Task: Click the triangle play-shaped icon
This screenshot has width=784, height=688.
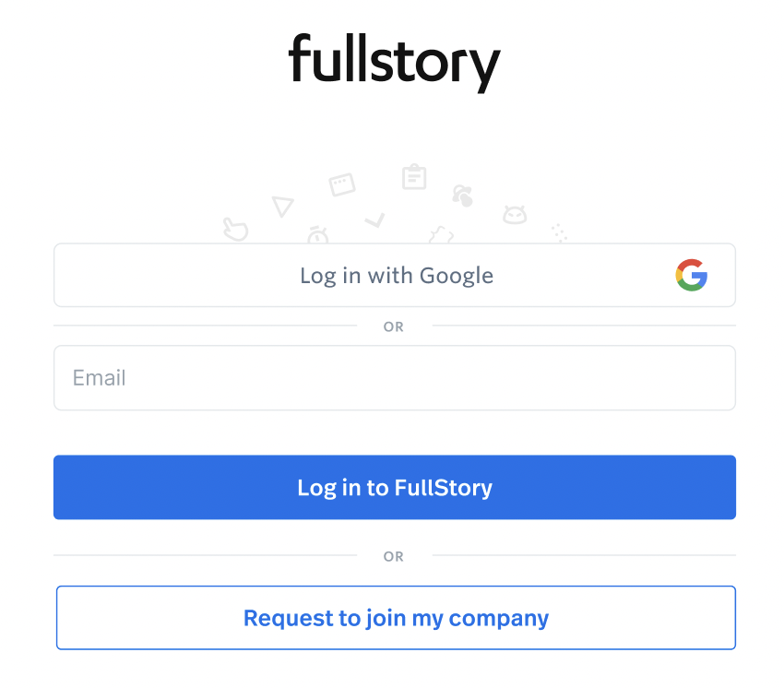Action: pos(282,207)
